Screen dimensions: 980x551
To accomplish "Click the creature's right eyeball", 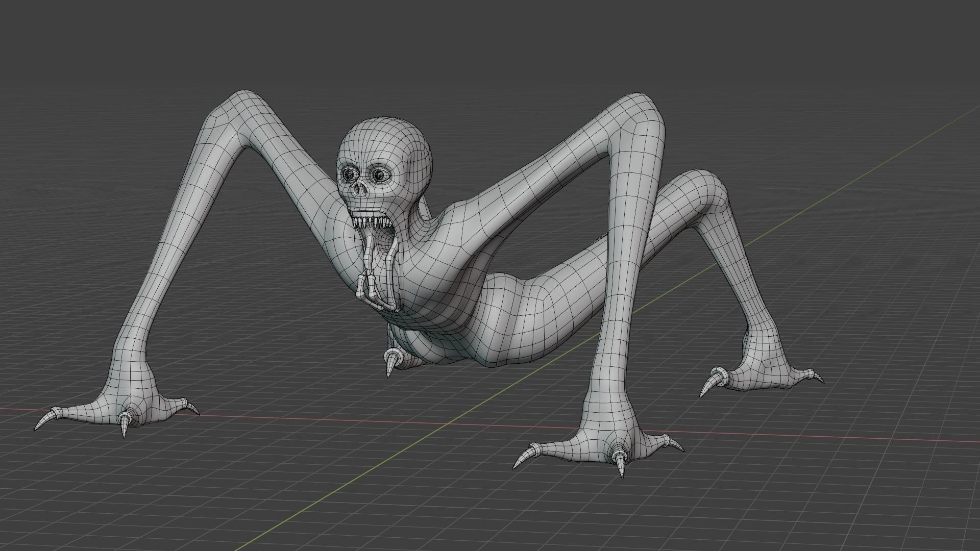I will [350, 174].
